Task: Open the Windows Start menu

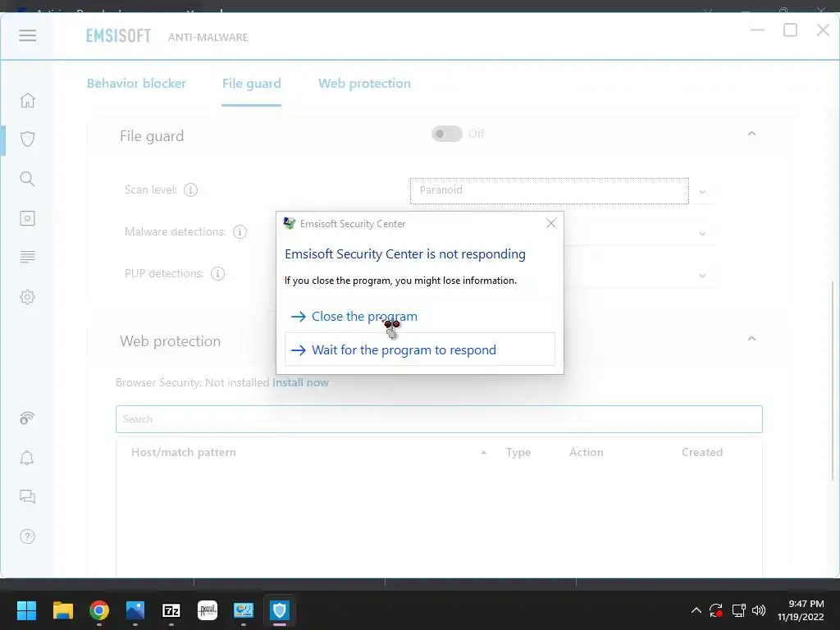Action: point(26,610)
